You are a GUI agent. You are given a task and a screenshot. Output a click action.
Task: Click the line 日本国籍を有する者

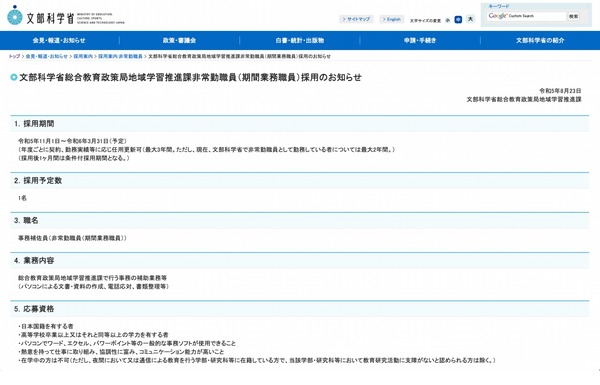tap(46, 326)
